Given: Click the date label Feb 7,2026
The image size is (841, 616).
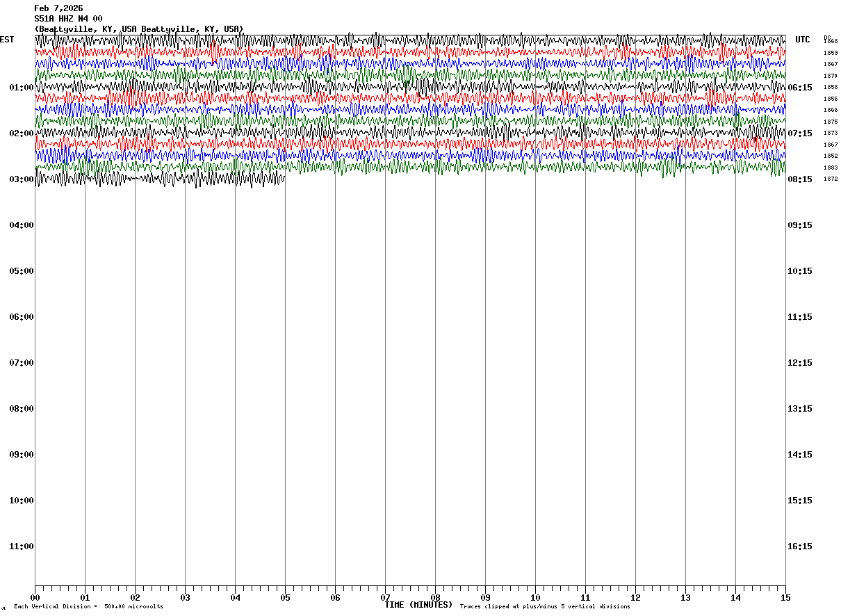Looking at the screenshot, I should (x=58, y=8).
